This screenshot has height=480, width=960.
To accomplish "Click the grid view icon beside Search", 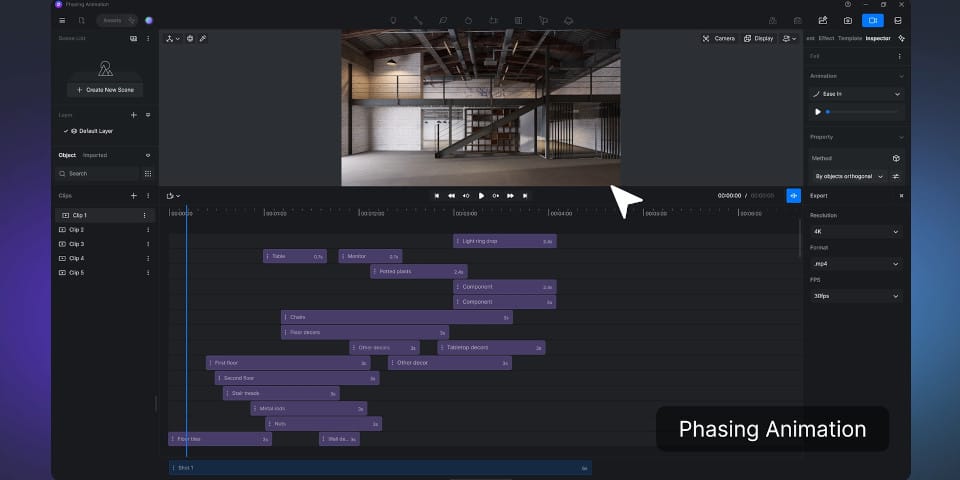I will pos(148,173).
